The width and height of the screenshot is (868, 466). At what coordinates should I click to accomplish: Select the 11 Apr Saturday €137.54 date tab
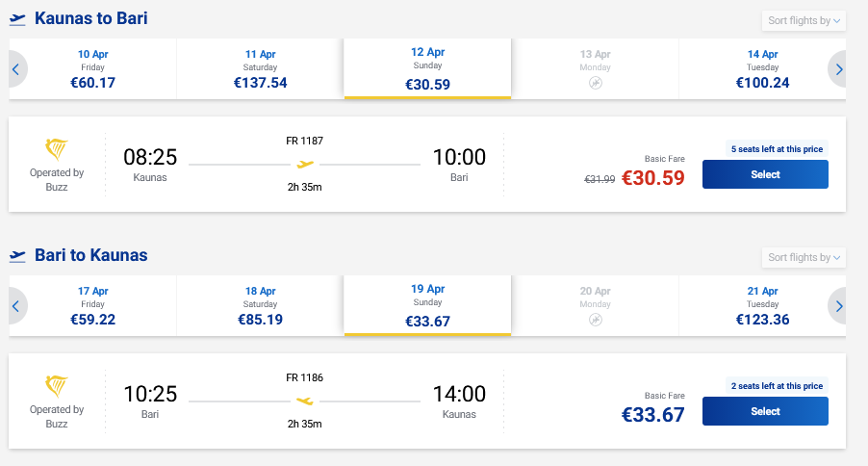[260, 69]
